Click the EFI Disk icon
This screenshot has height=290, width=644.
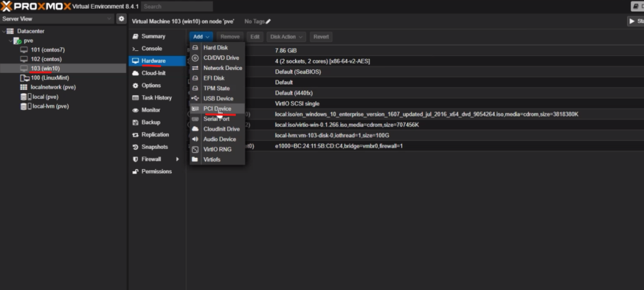[x=195, y=78]
